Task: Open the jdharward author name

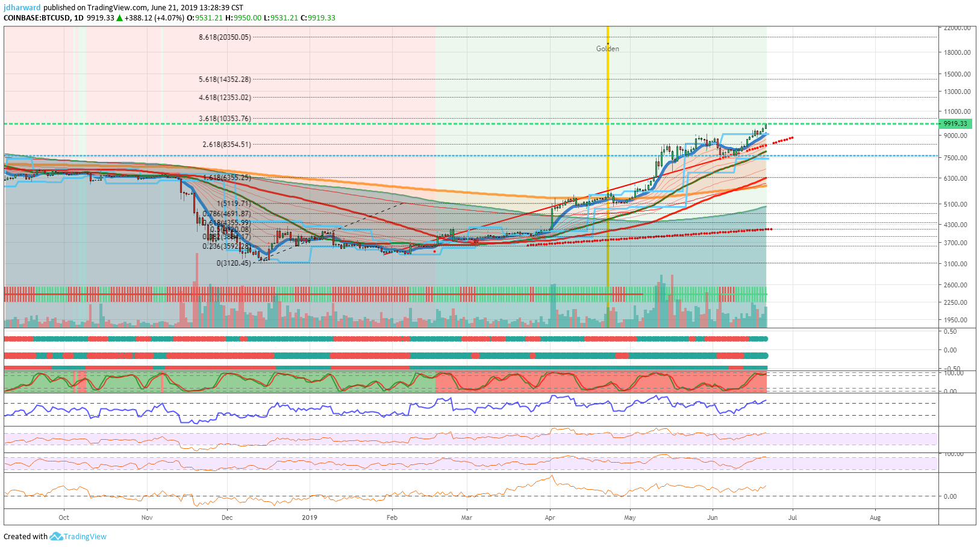Action: (22, 8)
